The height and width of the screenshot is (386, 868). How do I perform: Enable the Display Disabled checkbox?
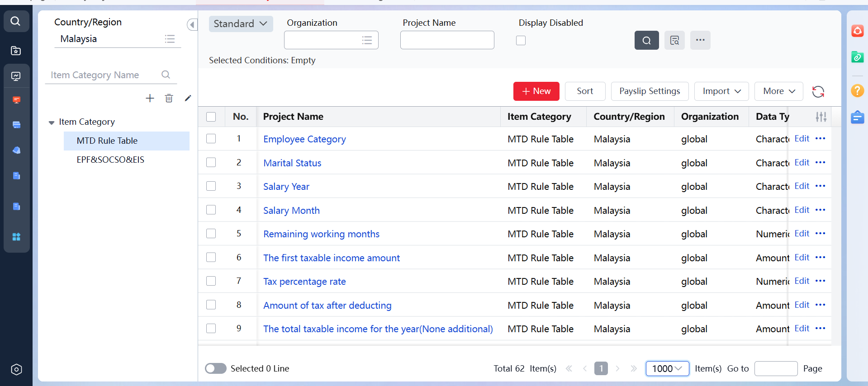pos(521,41)
